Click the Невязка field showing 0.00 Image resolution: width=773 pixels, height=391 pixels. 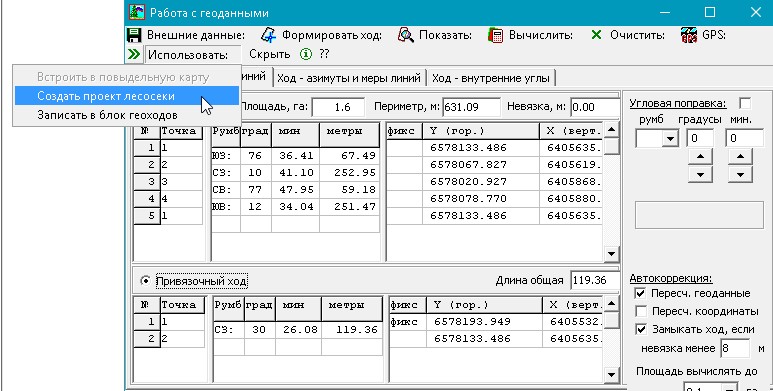596,107
